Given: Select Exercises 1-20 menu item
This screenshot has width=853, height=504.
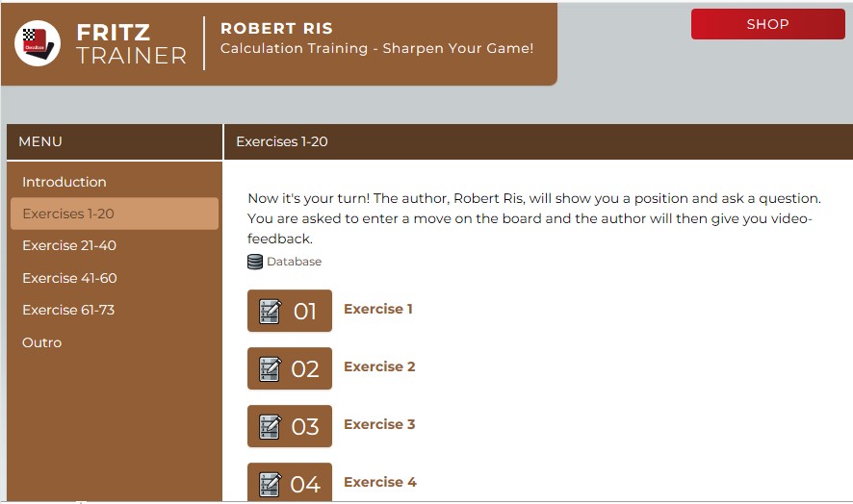Looking at the screenshot, I should coord(115,214).
